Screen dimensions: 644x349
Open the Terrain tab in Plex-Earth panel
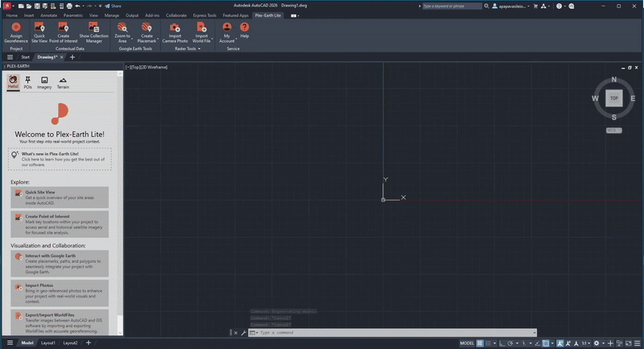(63, 83)
